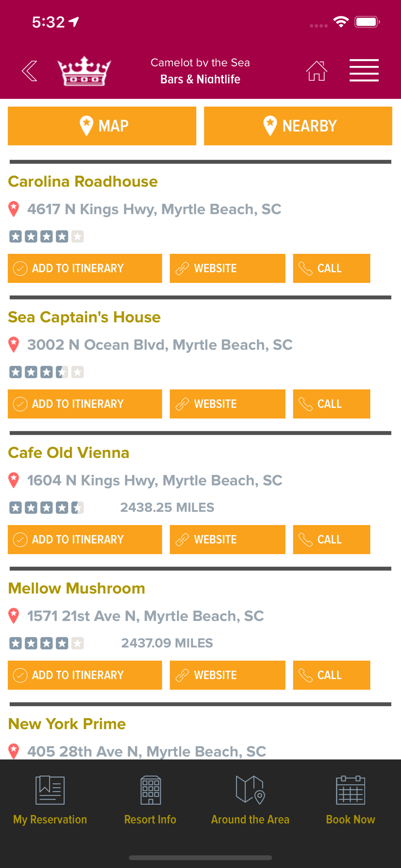Image resolution: width=401 pixels, height=868 pixels.
Task: Open Cafe Old Vienna website
Action: (x=227, y=539)
